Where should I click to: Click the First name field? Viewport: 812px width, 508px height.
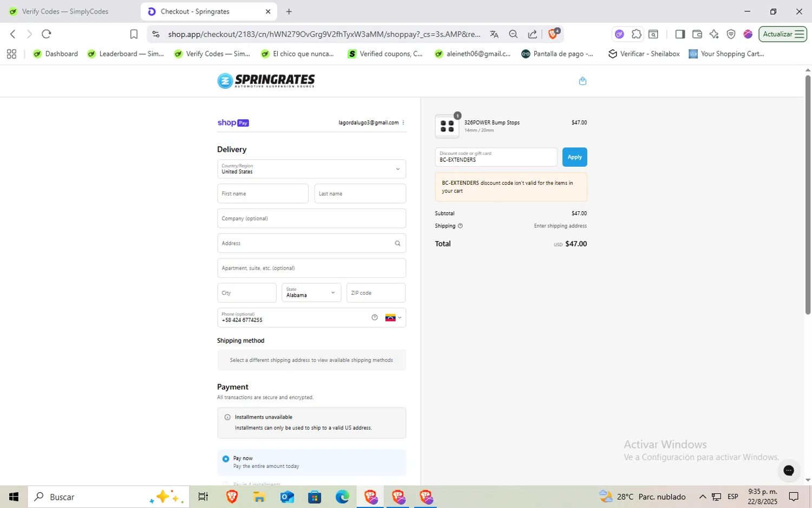point(263,193)
